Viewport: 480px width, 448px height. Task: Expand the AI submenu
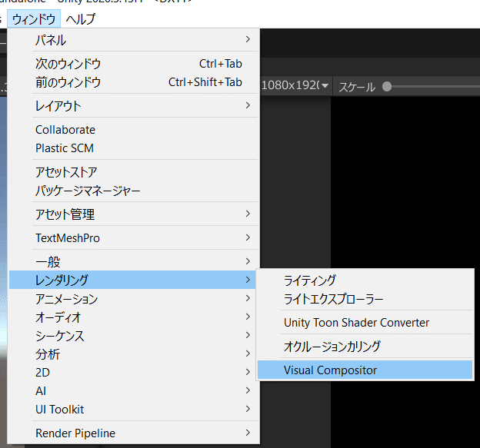point(134,391)
